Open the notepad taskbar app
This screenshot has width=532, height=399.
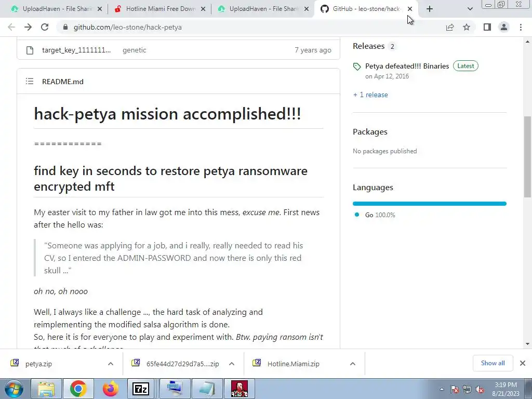(207, 389)
